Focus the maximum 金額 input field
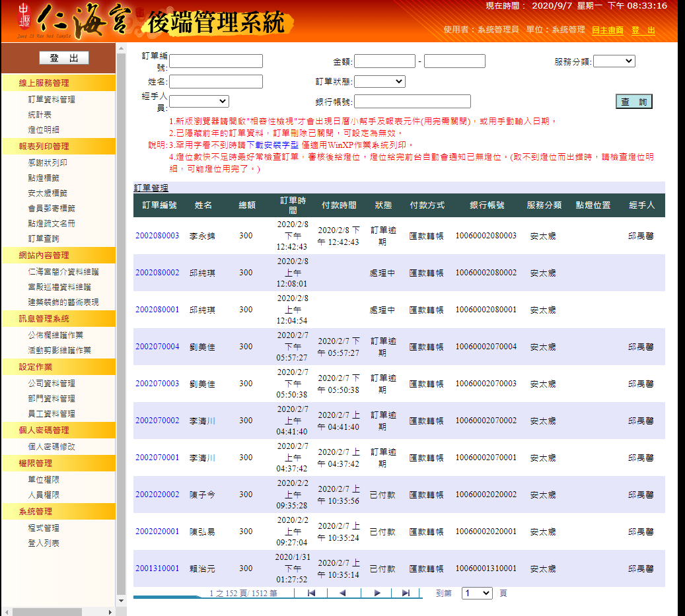 [x=454, y=61]
